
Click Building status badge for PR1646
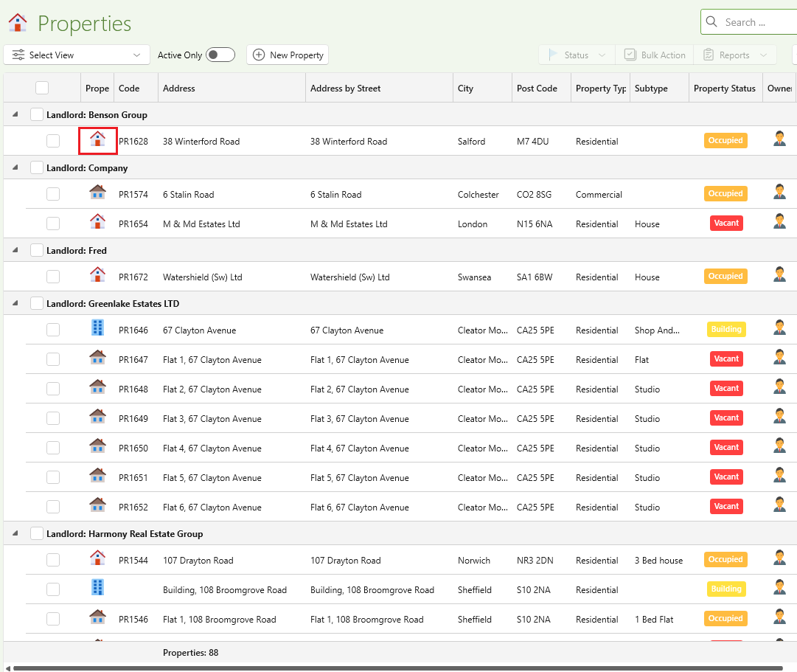(x=726, y=329)
